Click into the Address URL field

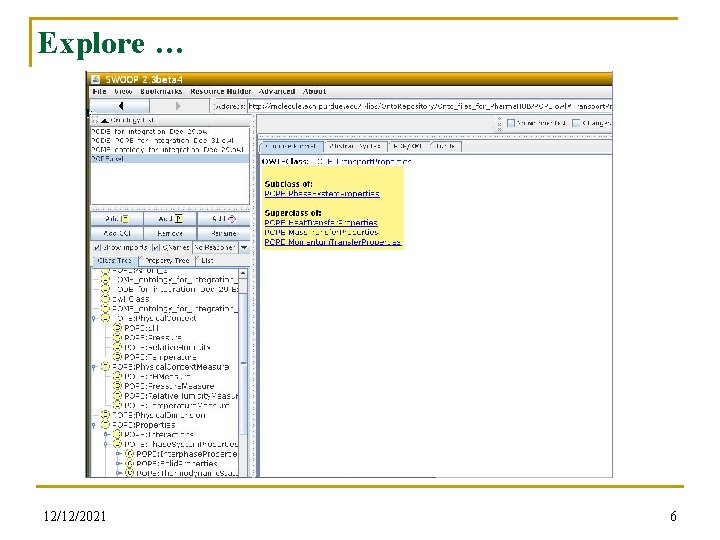(x=430, y=107)
